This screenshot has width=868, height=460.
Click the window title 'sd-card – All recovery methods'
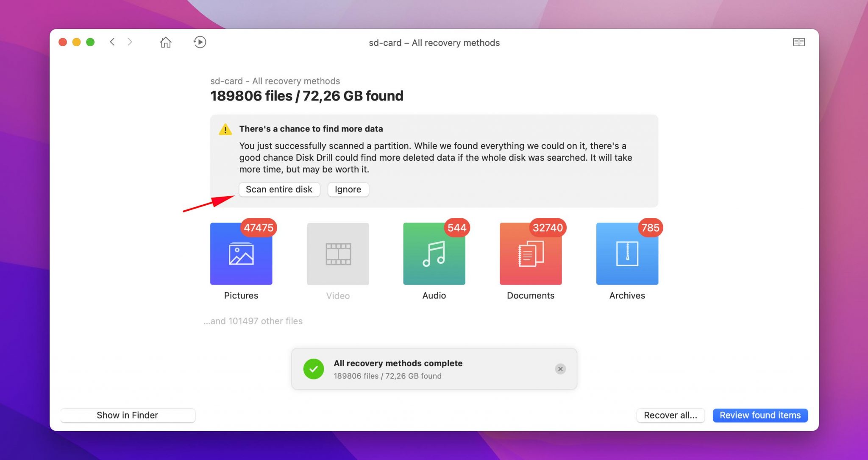pyautogui.click(x=434, y=43)
